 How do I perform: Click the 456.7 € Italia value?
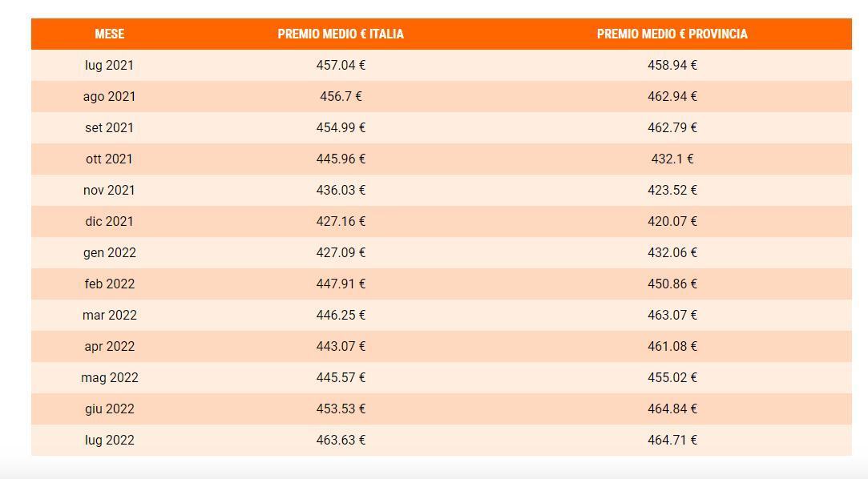pyautogui.click(x=341, y=96)
